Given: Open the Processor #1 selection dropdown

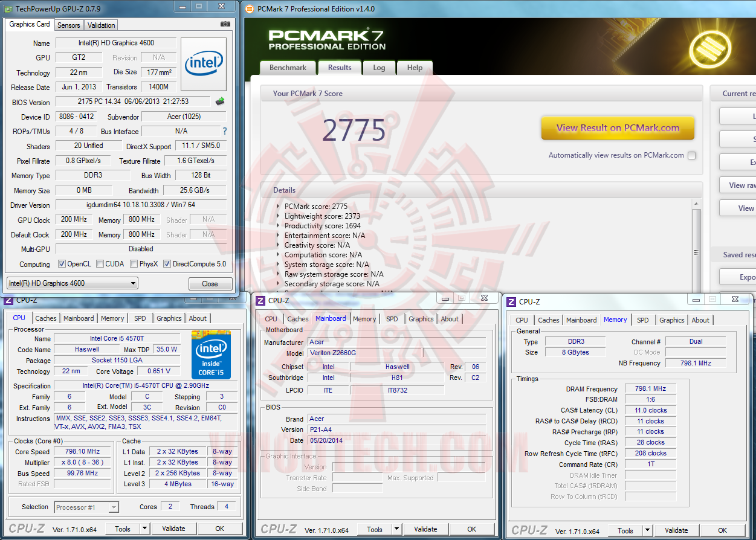Looking at the screenshot, I should coord(86,507).
